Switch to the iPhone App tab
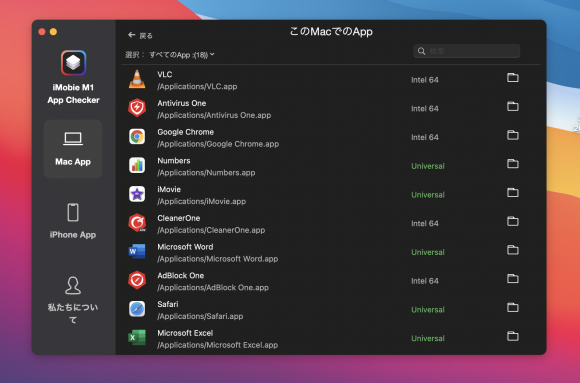The image size is (580, 383). [73, 221]
